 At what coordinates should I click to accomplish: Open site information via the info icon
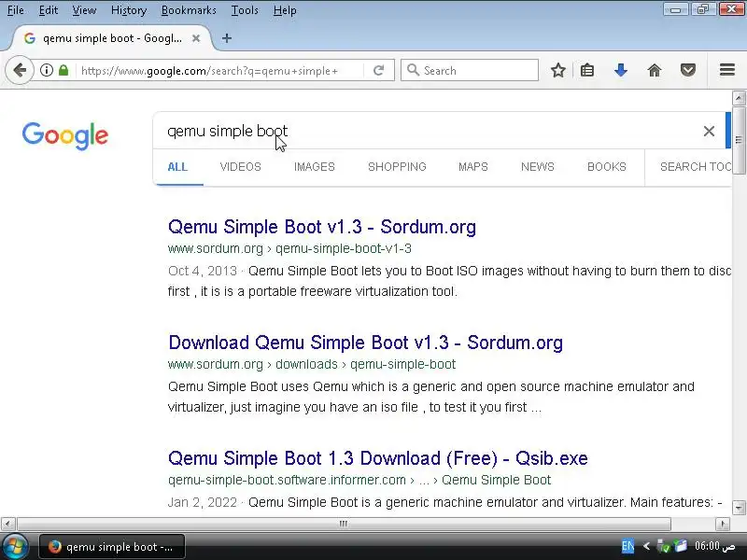46,71
